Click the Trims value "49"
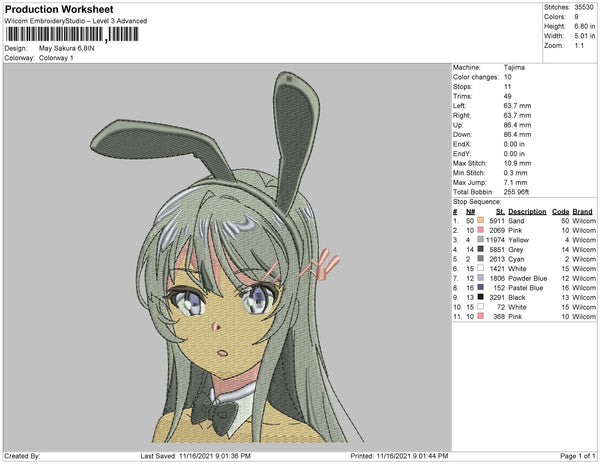600x464 pixels. pyautogui.click(x=507, y=96)
